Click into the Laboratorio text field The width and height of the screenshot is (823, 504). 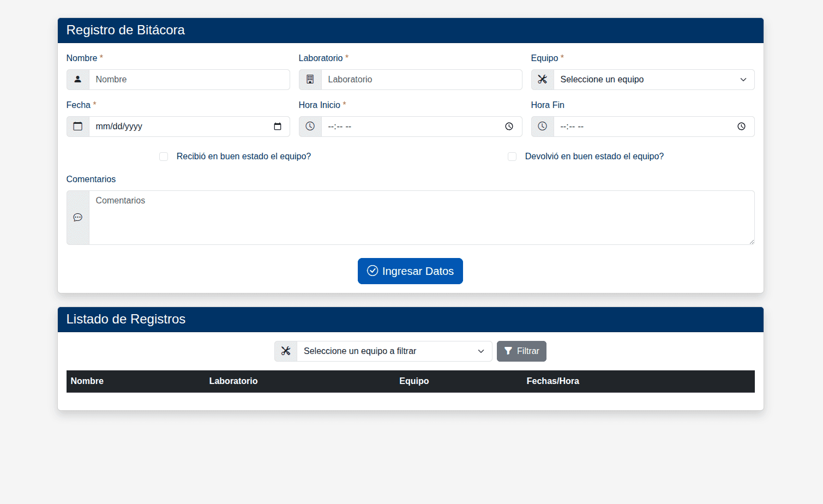pyautogui.click(x=421, y=80)
